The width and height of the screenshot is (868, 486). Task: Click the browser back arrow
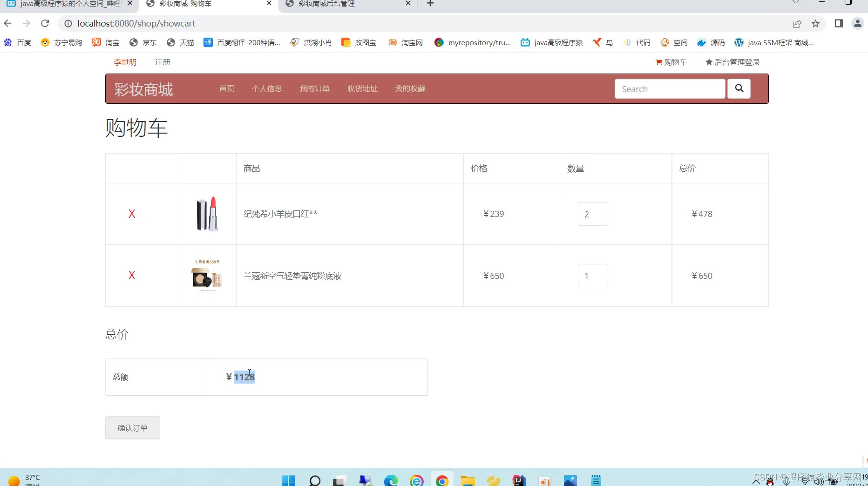(8, 23)
